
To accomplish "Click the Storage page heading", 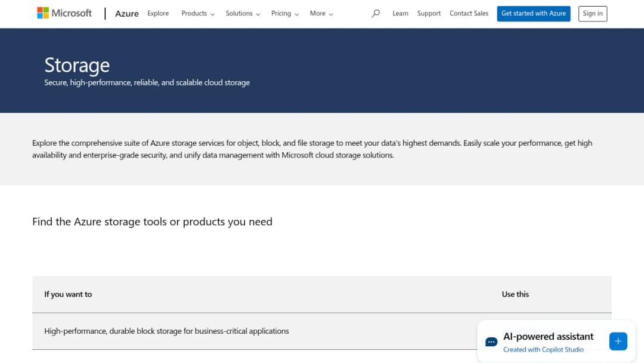I will point(77,65).
